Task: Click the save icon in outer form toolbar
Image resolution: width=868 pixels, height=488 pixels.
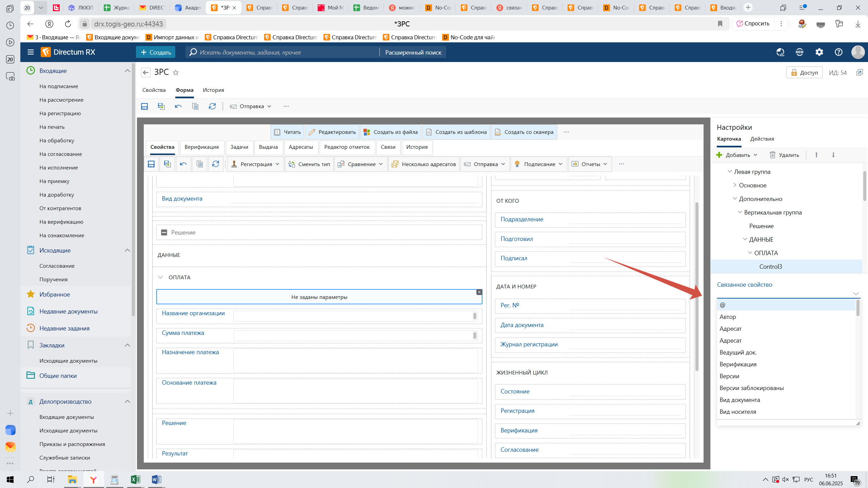Action: pyautogui.click(x=144, y=106)
